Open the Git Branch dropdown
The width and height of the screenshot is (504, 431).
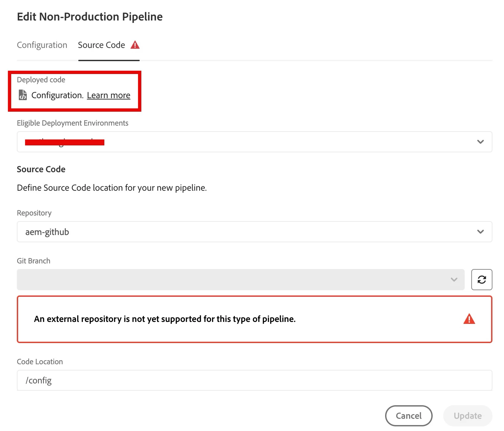click(240, 280)
